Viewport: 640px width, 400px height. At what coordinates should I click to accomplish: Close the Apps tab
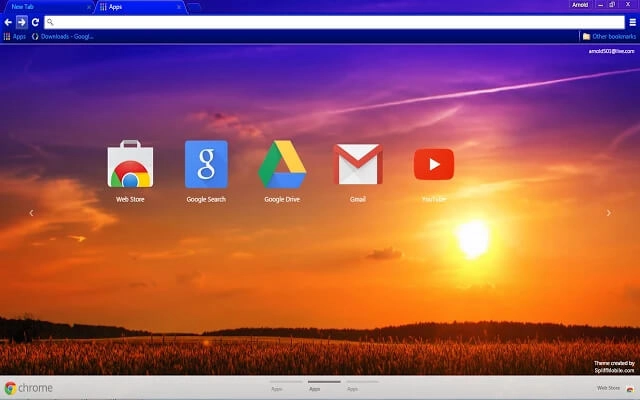pos(178,7)
